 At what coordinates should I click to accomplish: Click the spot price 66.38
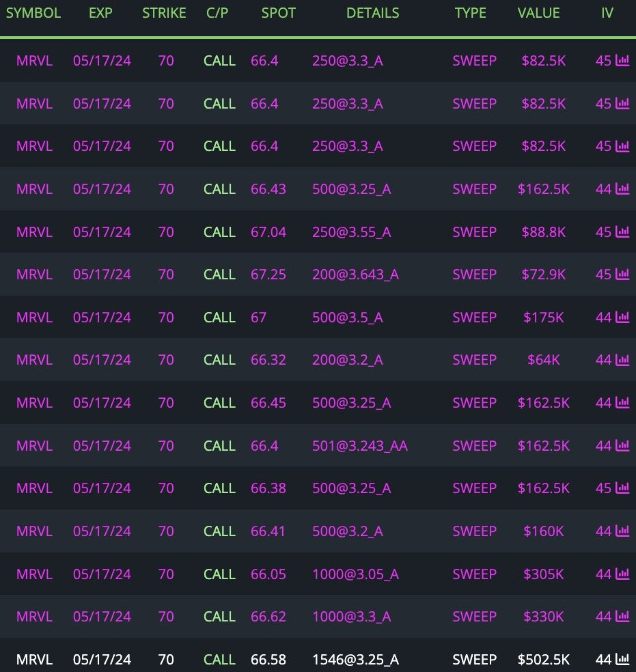click(268, 488)
